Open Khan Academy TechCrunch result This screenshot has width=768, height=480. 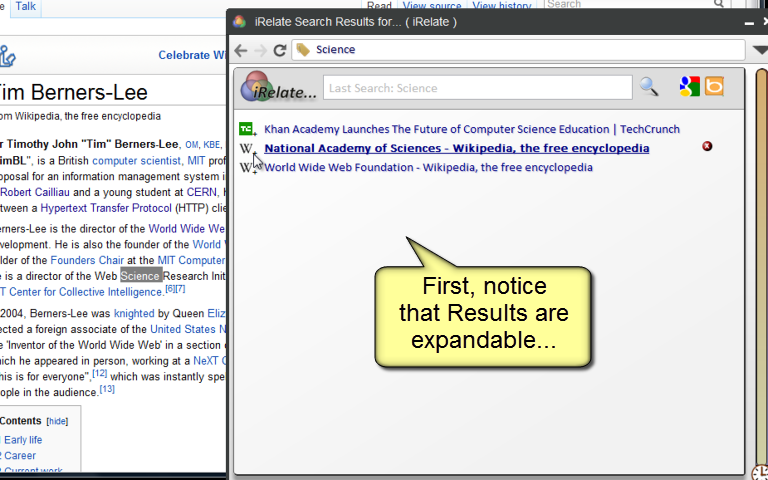[x=472, y=129]
